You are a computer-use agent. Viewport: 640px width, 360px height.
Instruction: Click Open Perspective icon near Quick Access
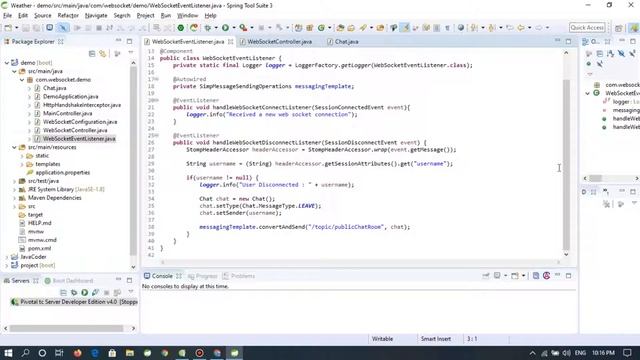pos(619,28)
